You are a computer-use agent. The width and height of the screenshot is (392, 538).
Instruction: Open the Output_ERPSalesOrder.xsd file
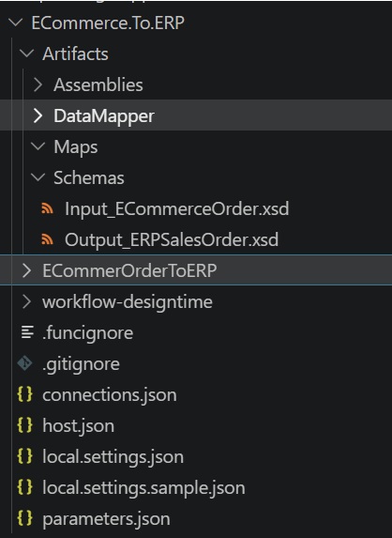tap(172, 239)
